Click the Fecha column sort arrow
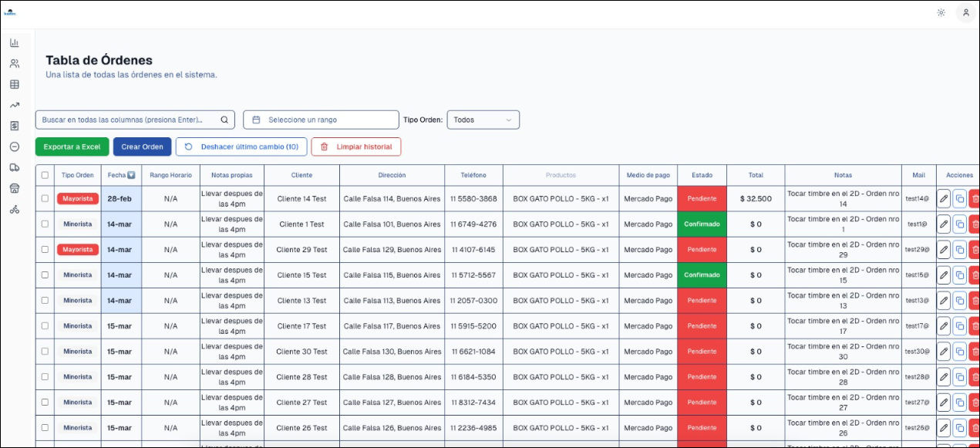980x448 pixels. click(x=131, y=175)
